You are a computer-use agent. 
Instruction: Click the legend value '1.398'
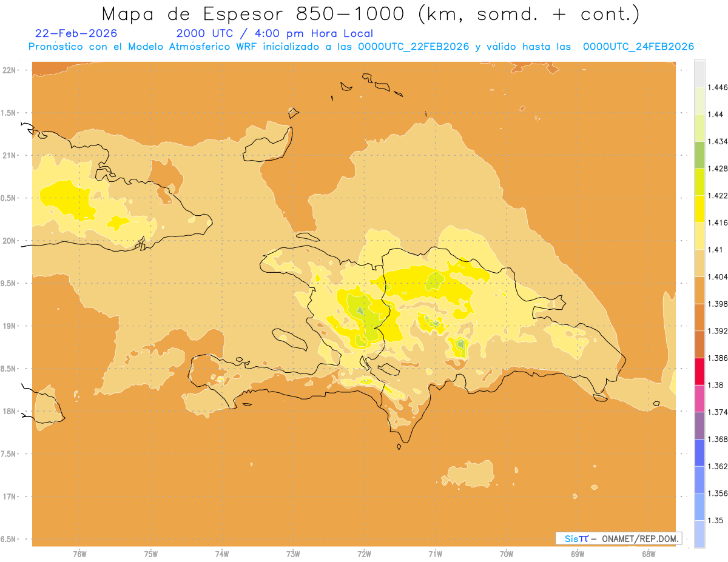click(x=719, y=304)
